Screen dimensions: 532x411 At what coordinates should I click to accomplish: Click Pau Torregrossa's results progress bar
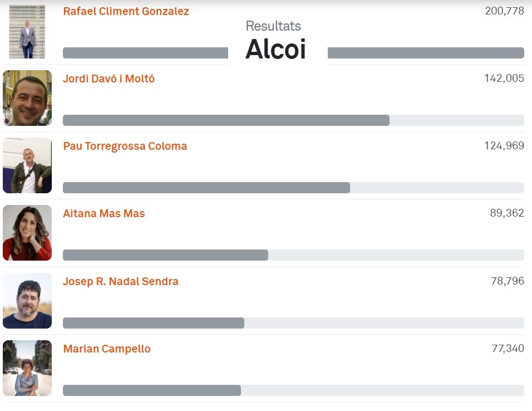coord(293,188)
